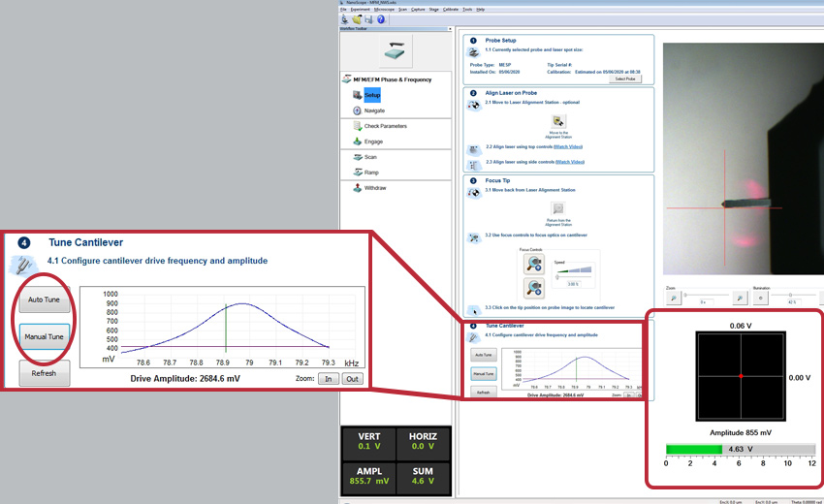
Task: Click the upper focus control button
Action: tap(534, 264)
